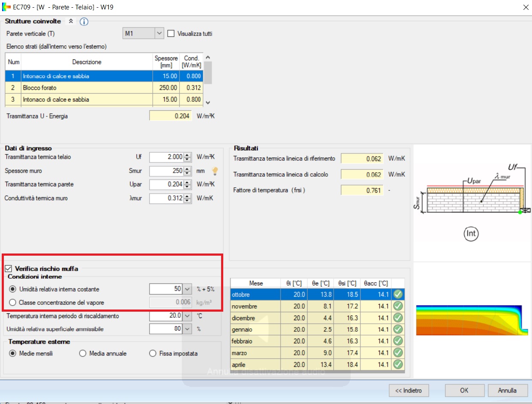532x404 pixels.
Task: Uncheck Verifica rischio muffa
Action: [8, 269]
